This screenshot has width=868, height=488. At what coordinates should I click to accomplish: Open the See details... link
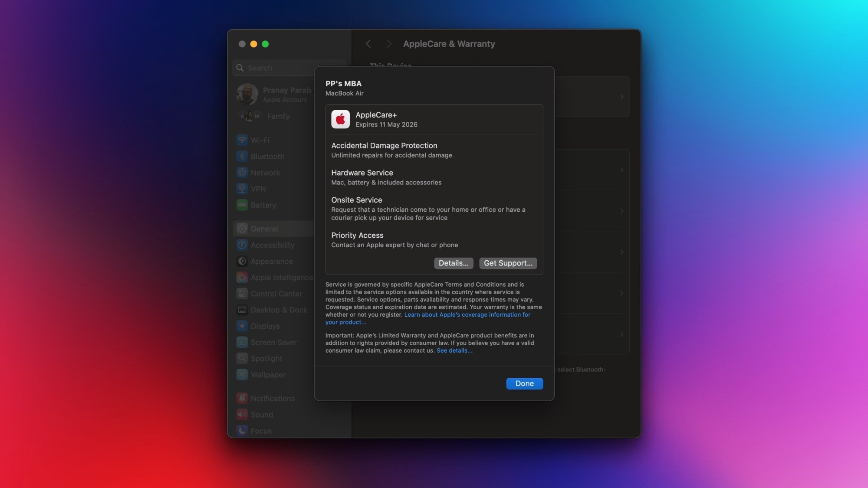(454, 350)
